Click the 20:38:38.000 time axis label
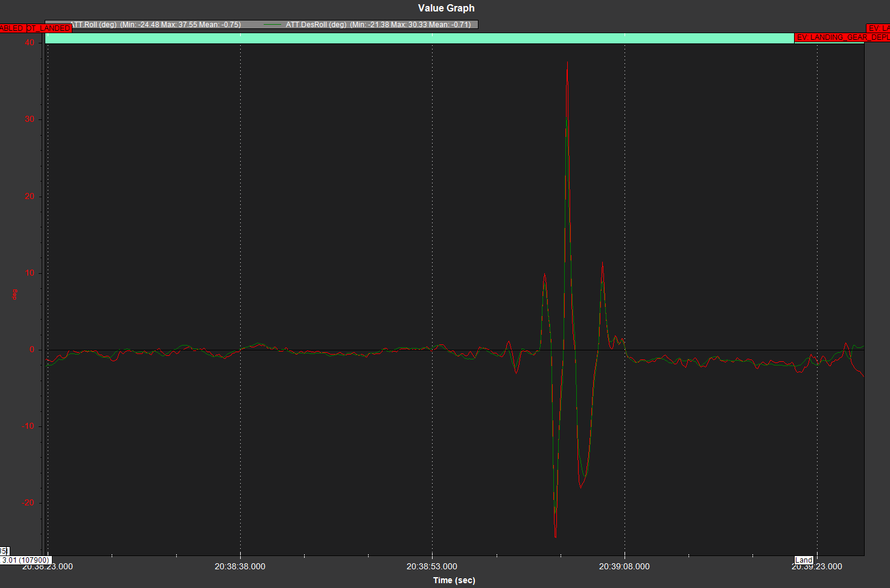The width and height of the screenshot is (890, 588). (240, 567)
